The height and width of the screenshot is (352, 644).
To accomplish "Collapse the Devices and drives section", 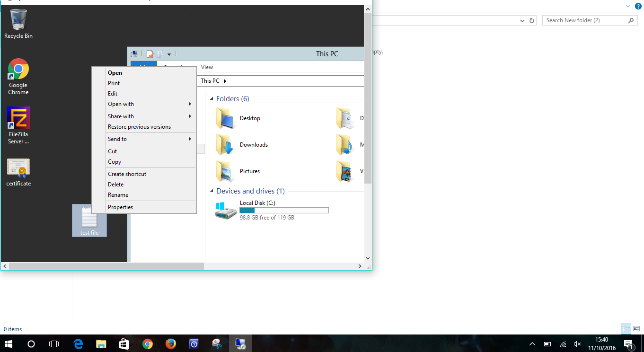I will 211,191.
